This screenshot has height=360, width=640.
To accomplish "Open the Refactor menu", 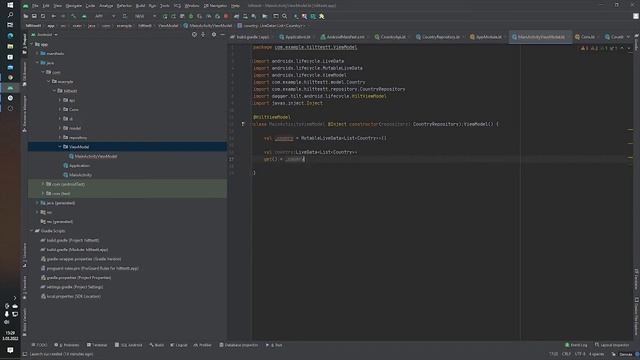I will pyautogui.click(x=124, y=6).
